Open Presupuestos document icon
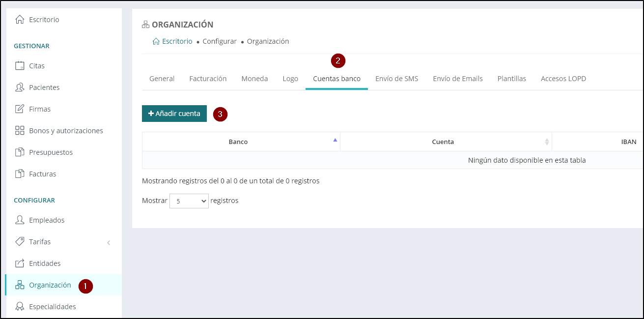Screen dimensions: 644x319 click(x=20, y=152)
